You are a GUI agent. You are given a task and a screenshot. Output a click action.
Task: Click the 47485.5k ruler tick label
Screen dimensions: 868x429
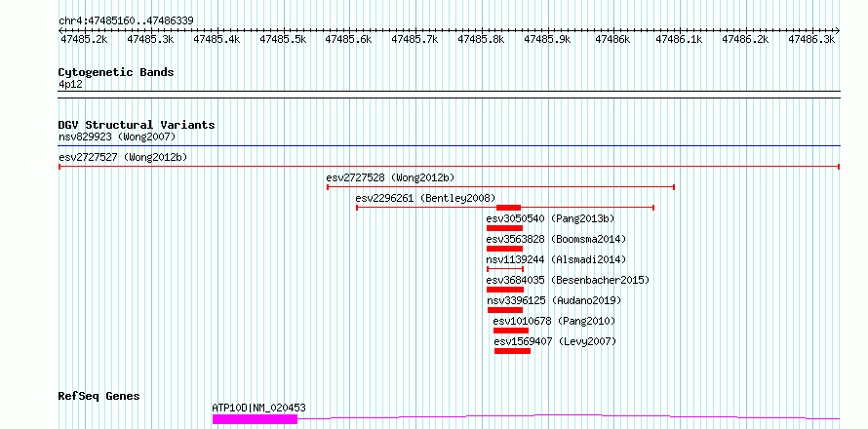(x=283, y=39)
